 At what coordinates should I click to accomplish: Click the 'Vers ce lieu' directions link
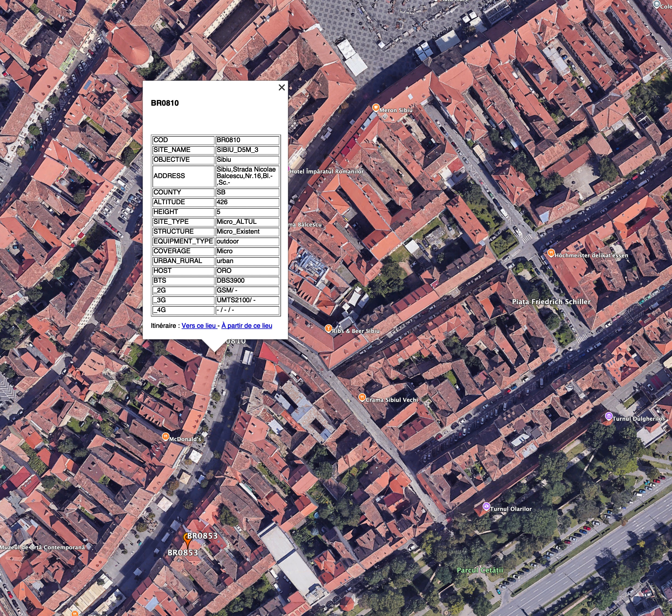199,326
